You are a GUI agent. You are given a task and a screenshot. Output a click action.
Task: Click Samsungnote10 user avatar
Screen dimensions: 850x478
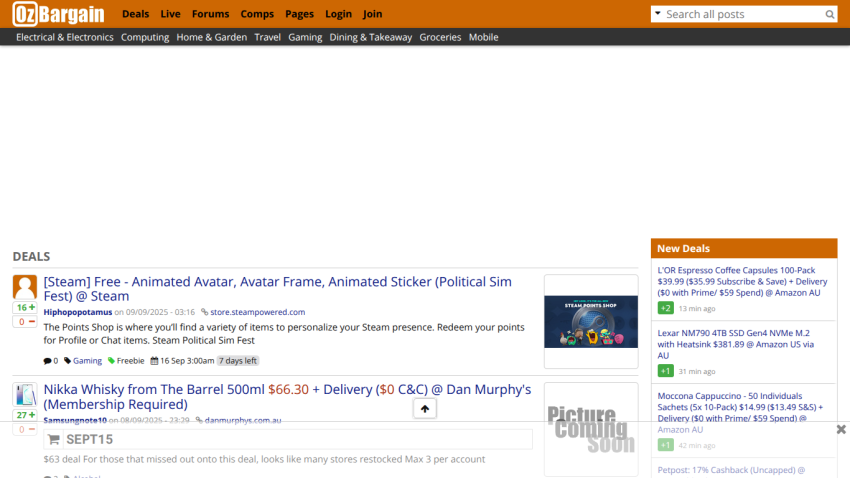[25, 395]
